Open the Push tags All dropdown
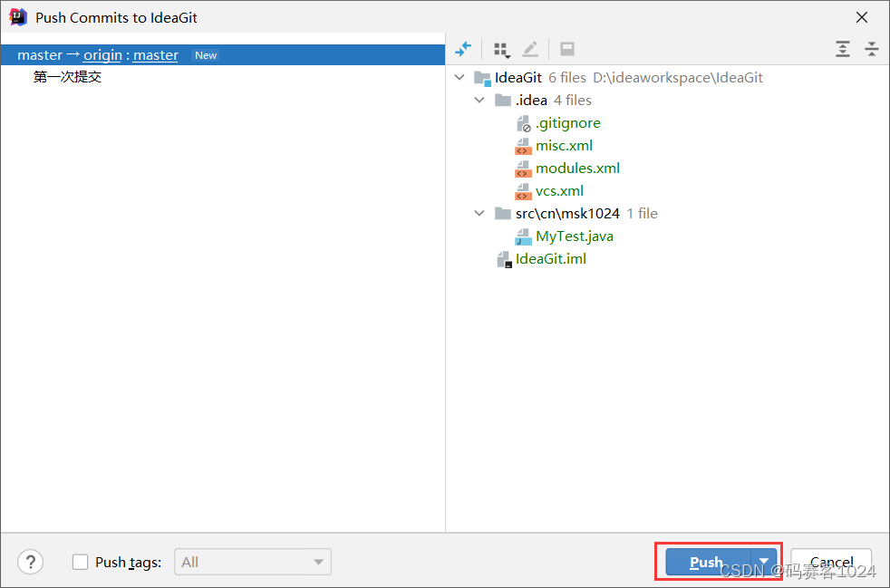Viewport: 890px width, 588px height. [x=253, y=562]
